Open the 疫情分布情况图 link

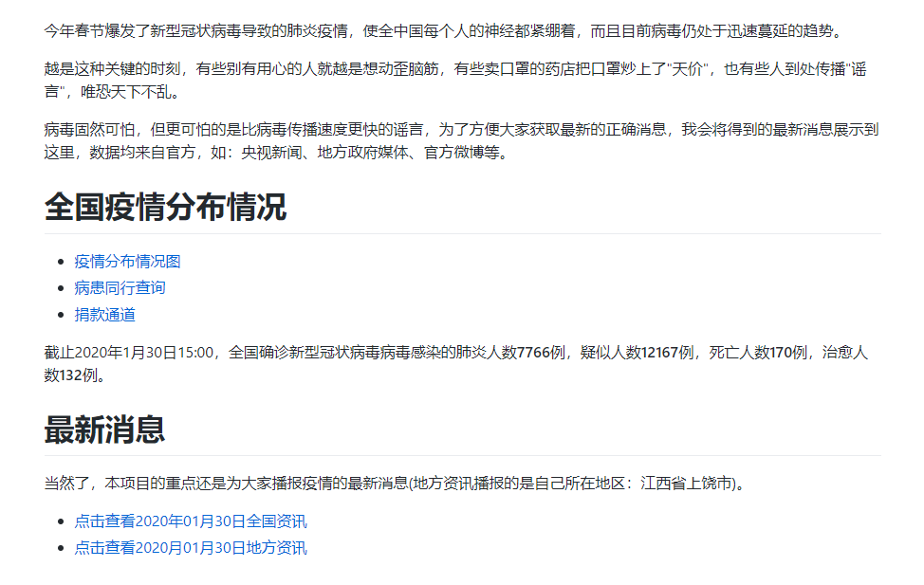tap(127, 262)
